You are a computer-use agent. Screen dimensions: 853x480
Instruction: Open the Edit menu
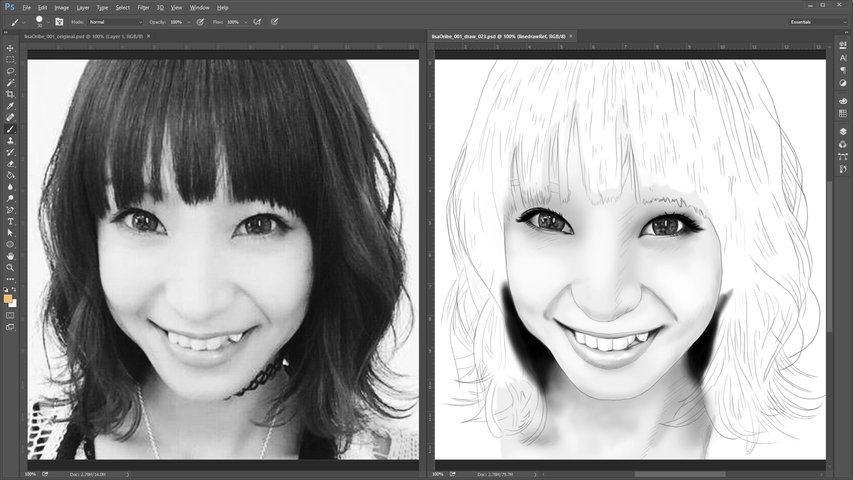[x=42, y=8]
